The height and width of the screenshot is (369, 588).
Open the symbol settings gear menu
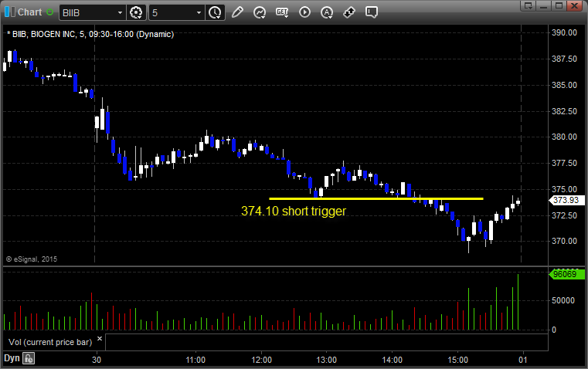coord(136,12)
